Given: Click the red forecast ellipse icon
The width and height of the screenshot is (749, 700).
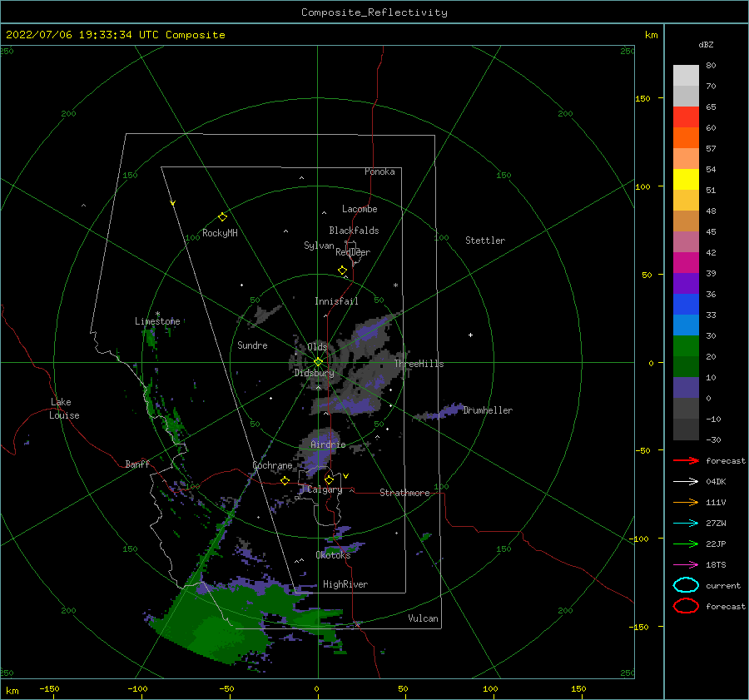Looking at the screenshot, I should (686, 606).
